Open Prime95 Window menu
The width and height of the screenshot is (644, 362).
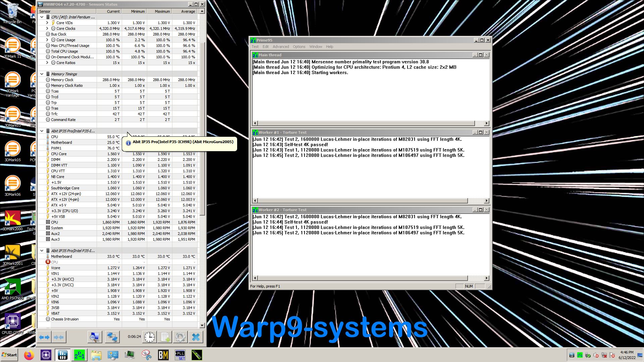(x=316, y=47)
